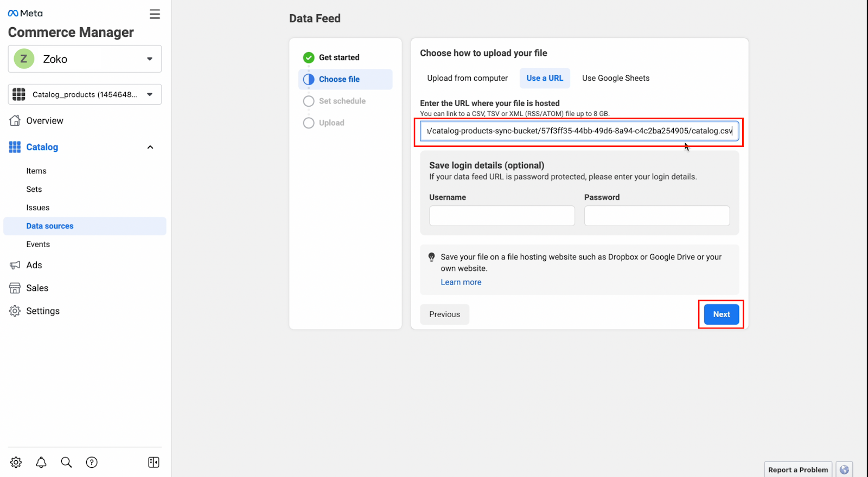
Task: Toggle the sidebar collapse panel icon
Action: coord(154,462)
